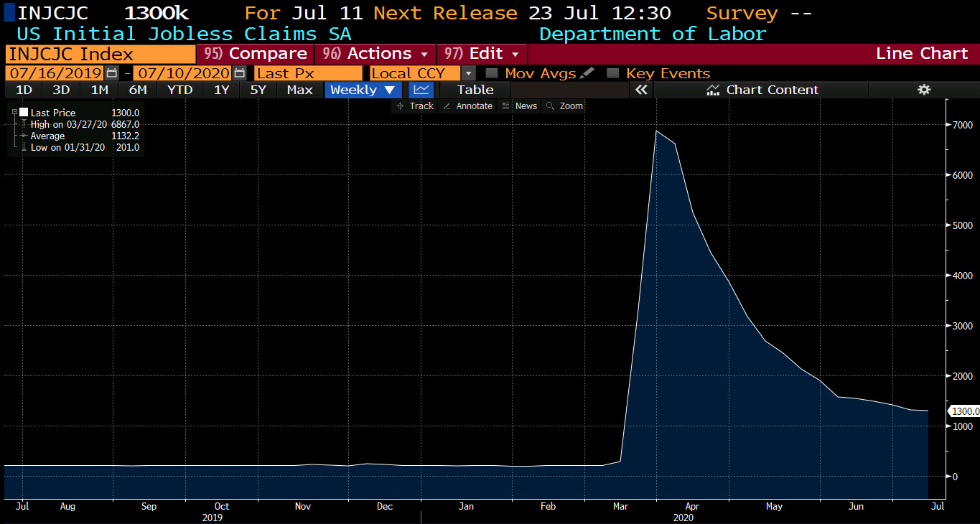980x524 pixels.
Task: Click the Mar x-axis month label
Action: point(621,506)
